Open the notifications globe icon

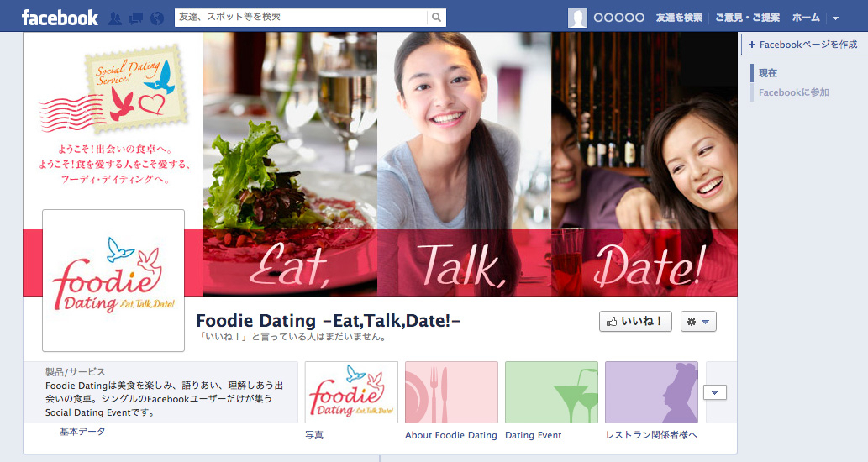point(157,18)
